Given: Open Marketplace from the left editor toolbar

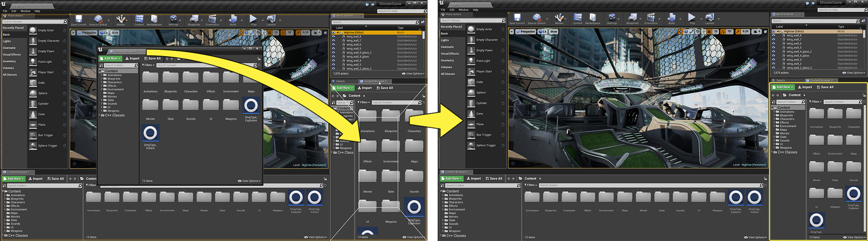Looking at the screenshot, I should (154, 19).
